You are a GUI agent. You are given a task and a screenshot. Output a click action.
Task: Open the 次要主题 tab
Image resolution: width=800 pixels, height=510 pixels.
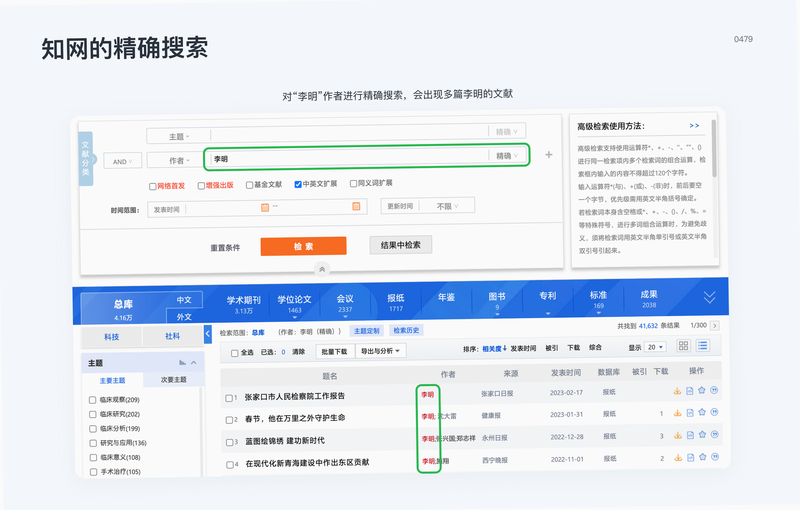click(x=173, y=379)
